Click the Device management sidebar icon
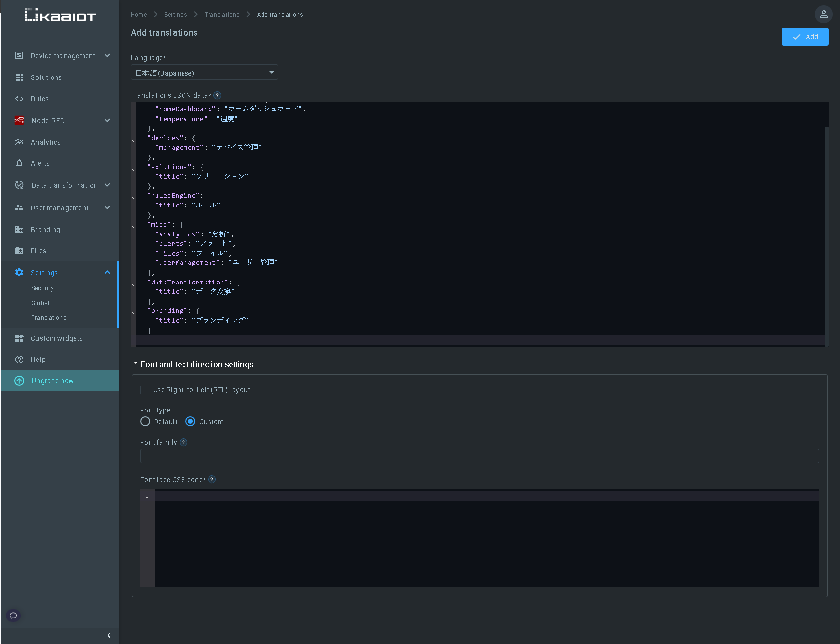Screen dimensions: 840x644 pos(19,55)
